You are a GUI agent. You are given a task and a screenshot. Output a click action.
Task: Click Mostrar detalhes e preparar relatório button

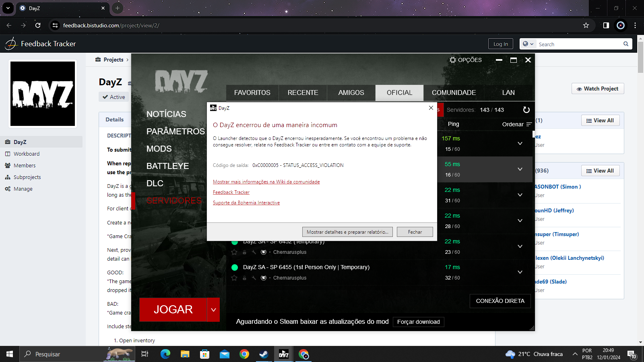coord(347,232)
